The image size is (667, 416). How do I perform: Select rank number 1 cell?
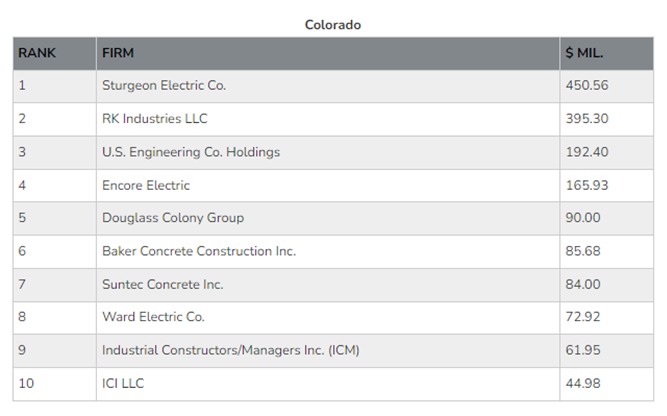(22, 86)
